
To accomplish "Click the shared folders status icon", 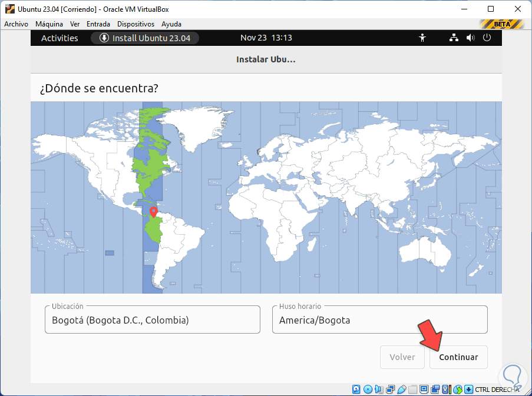I will (412, 390).
